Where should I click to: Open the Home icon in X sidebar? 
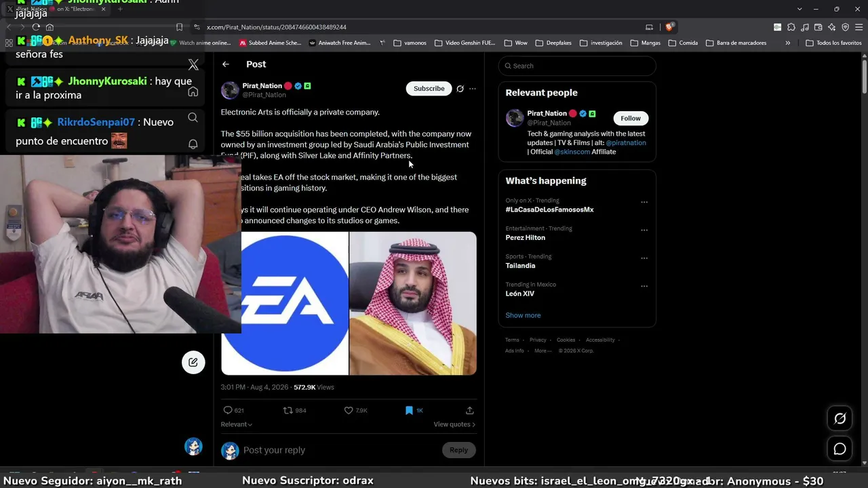(x=193, y=91)
